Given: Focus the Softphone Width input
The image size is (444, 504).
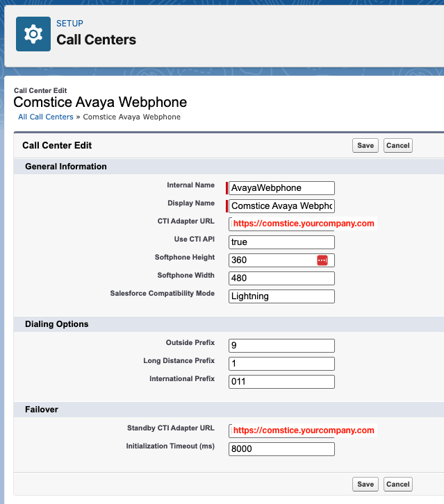Looking at the screenshot, I should pyautogui.click(x=281, y=278).
